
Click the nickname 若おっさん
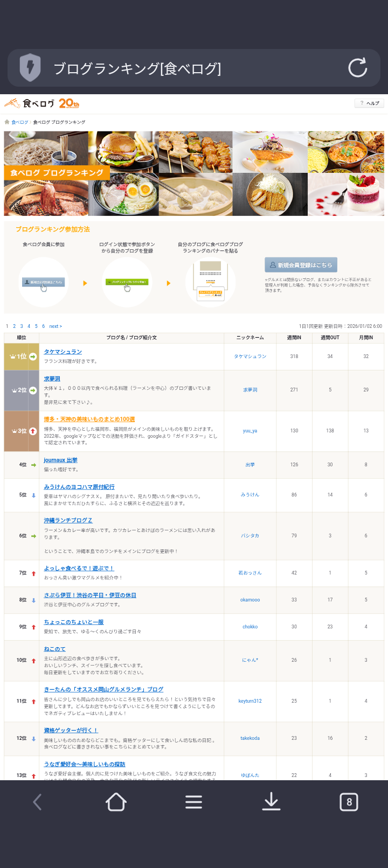pos(250,573)
